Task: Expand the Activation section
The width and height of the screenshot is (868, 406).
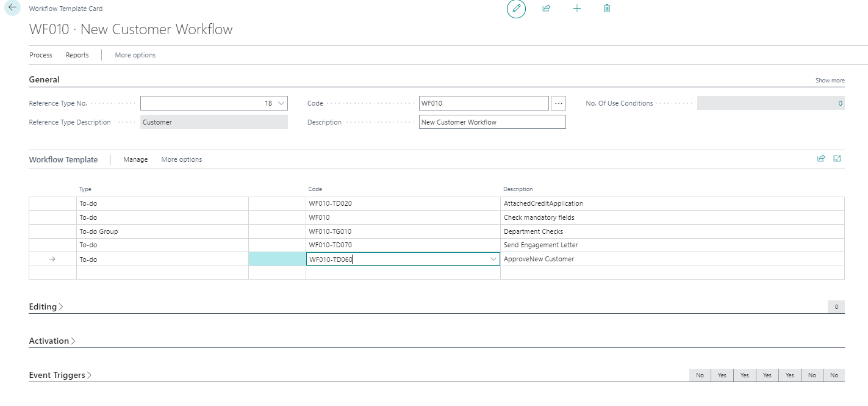Action: (x=52, y=341)
